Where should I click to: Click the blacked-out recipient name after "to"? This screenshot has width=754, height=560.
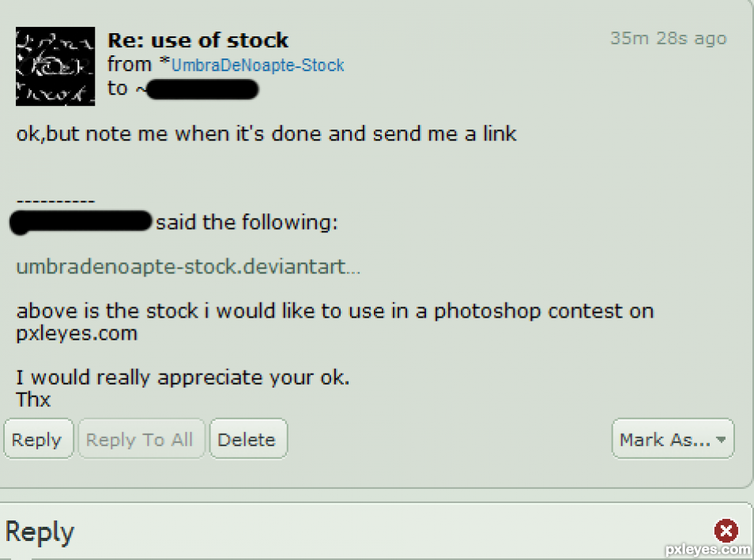tap(202, 90)
